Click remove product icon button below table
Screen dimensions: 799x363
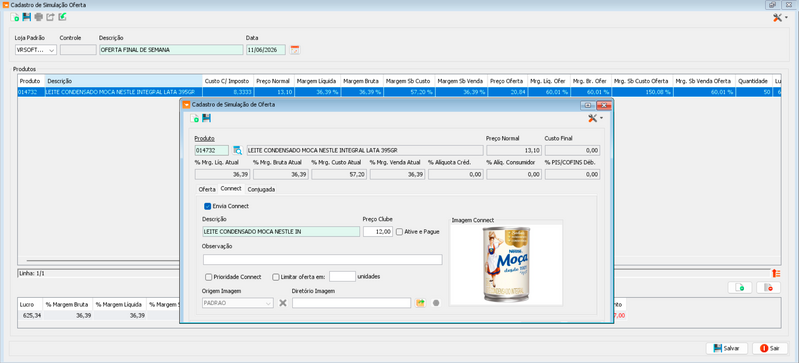[x=768, y=288]
